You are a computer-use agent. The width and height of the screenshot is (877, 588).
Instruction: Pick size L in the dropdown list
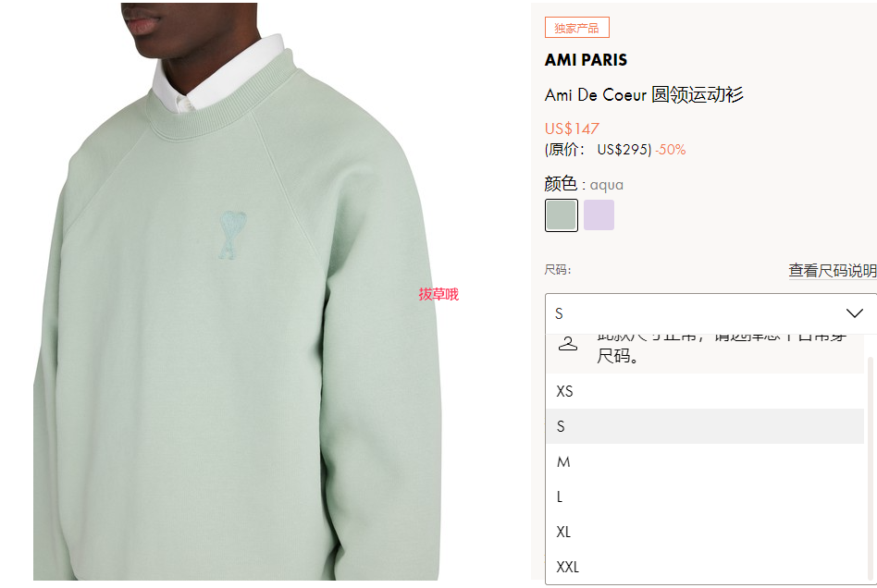point(705,496)
